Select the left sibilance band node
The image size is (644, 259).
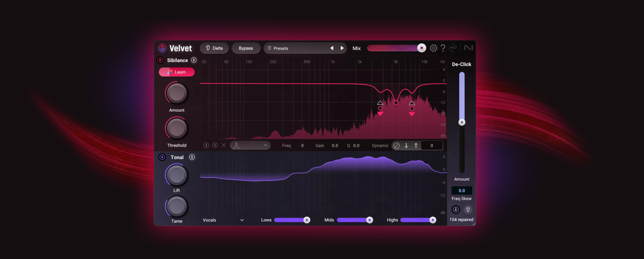(380, 108)
